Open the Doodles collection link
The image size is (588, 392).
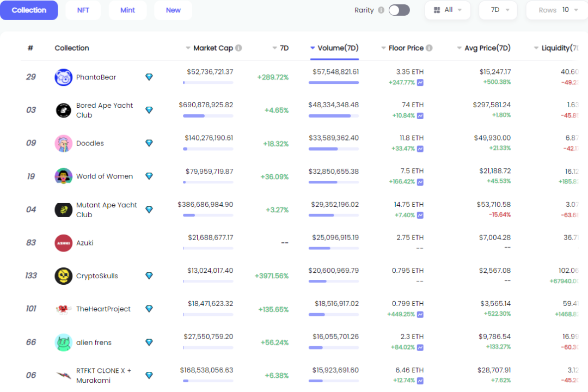coord(90,143)
